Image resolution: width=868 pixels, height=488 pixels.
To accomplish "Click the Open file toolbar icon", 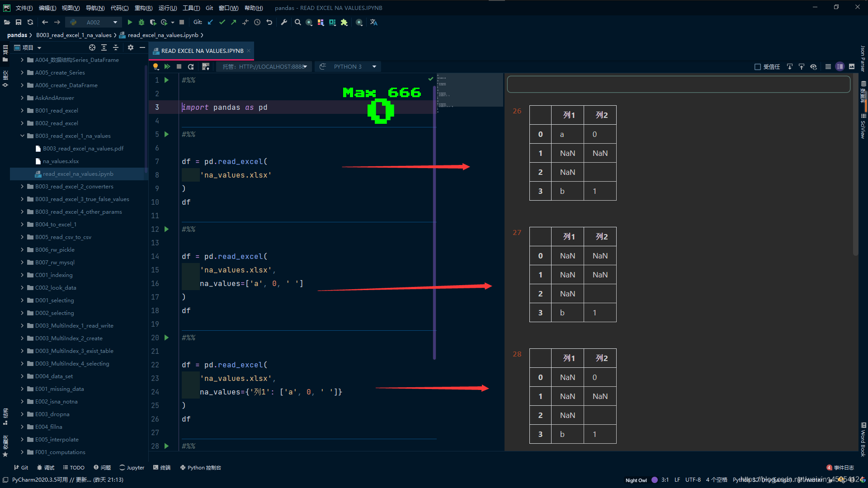I will [7, 22].
